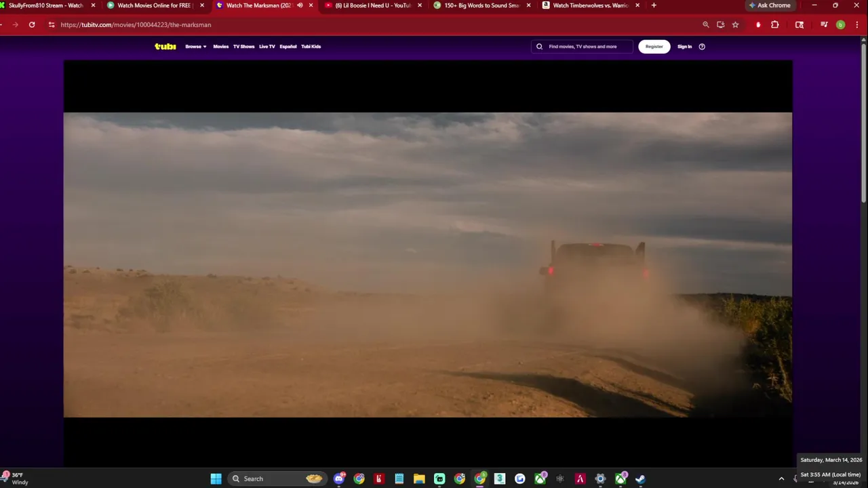This screenshot has height=488, width=868.
Task: Open the page zoom magnifier icon
Action: point(705,24)
